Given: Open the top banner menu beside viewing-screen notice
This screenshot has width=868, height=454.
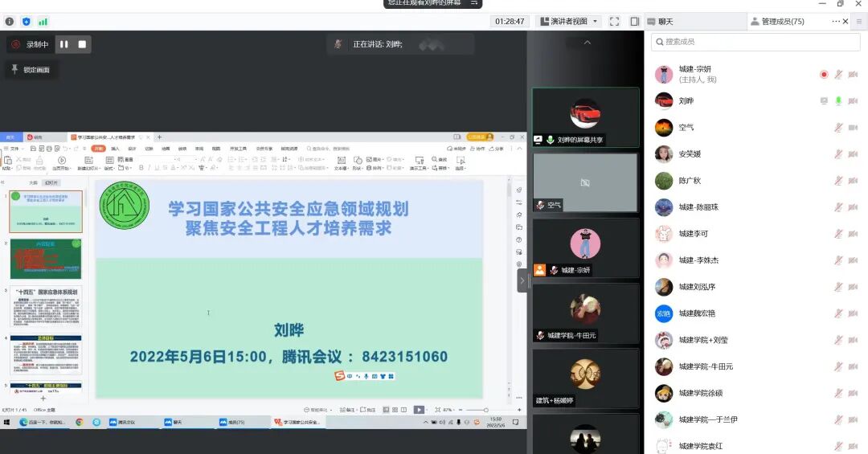Looking at the screenshot, I should pos(474,2).
